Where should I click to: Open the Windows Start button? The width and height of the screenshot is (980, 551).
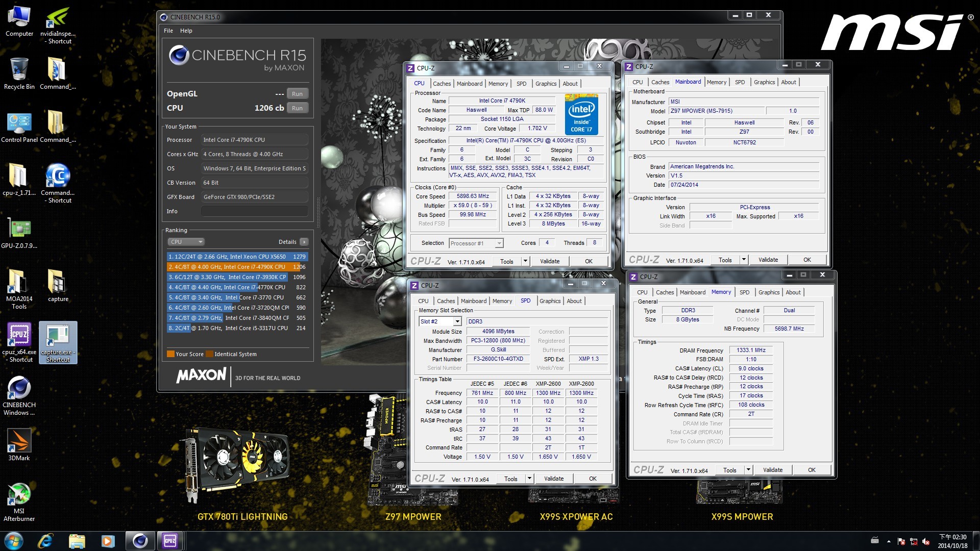(x=14, y=541)
